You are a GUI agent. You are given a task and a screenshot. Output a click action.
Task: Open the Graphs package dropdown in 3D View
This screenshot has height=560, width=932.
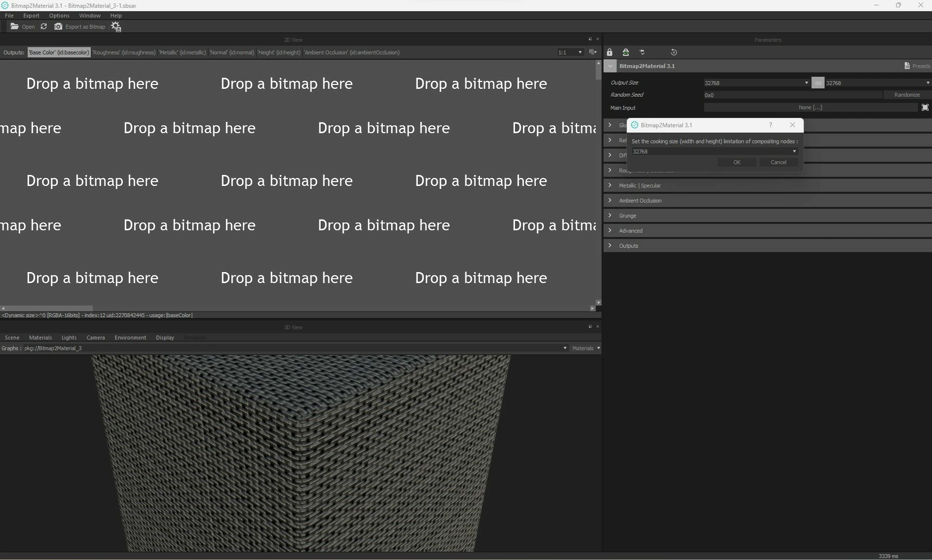pyautogui.click(x=295, y=348)
